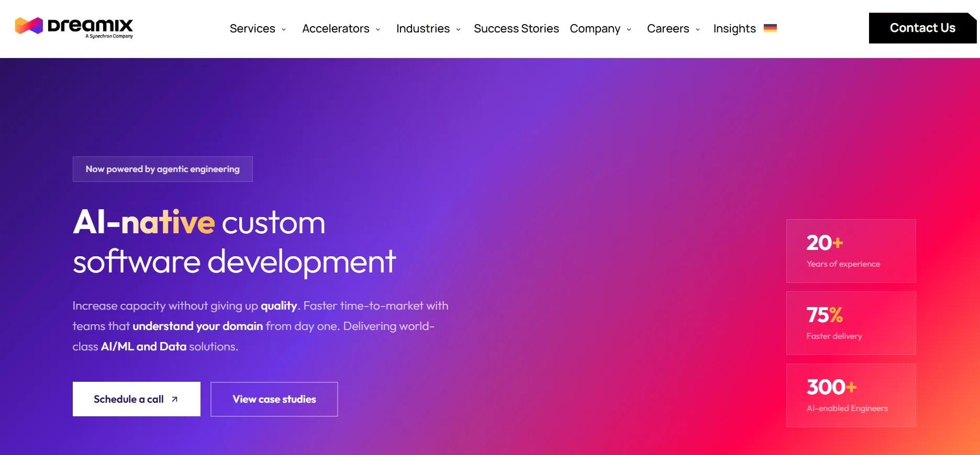The height and width of the screenshot is (455, 980).
Task: Click the 'AI/ML and Data' text
Action: tap(143, 346)
